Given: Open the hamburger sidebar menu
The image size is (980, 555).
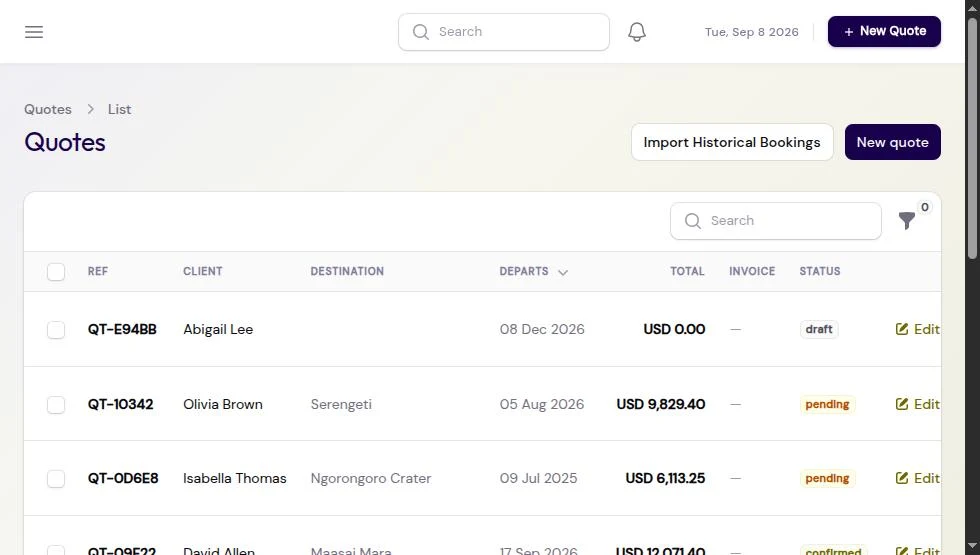Looking at the screenshot, I should click(x=34, y=32).
